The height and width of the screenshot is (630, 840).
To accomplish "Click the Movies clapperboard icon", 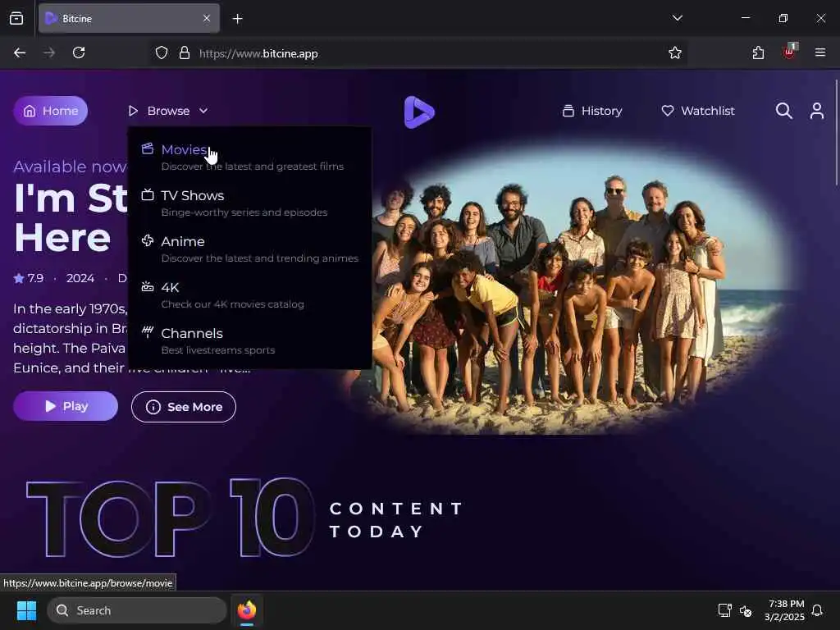I will 148,148.
